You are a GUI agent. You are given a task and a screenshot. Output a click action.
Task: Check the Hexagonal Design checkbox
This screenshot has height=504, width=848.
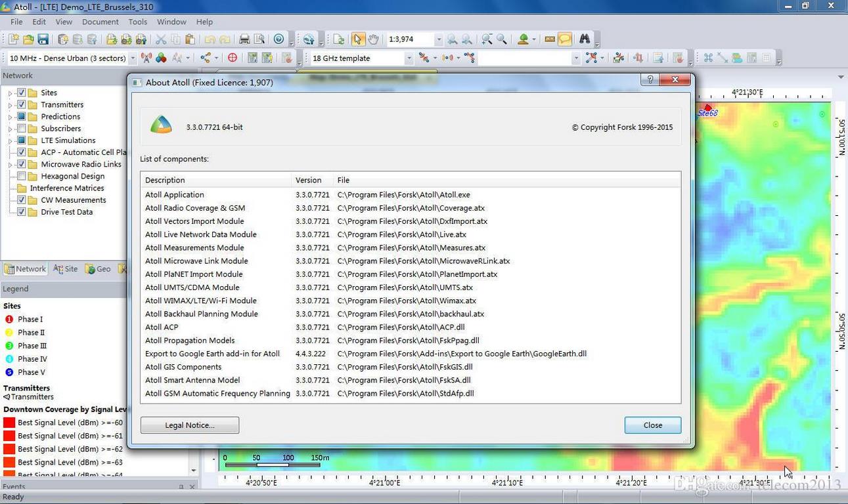click(22, 176)
